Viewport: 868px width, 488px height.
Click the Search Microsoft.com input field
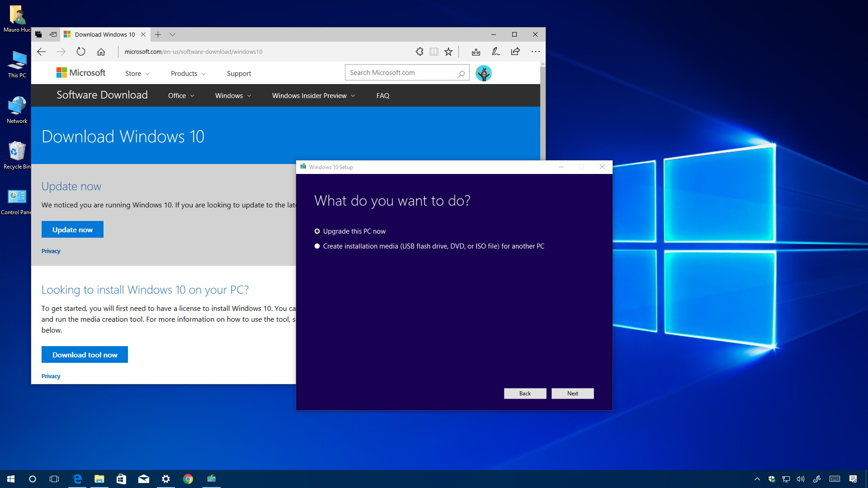[405, 72]
